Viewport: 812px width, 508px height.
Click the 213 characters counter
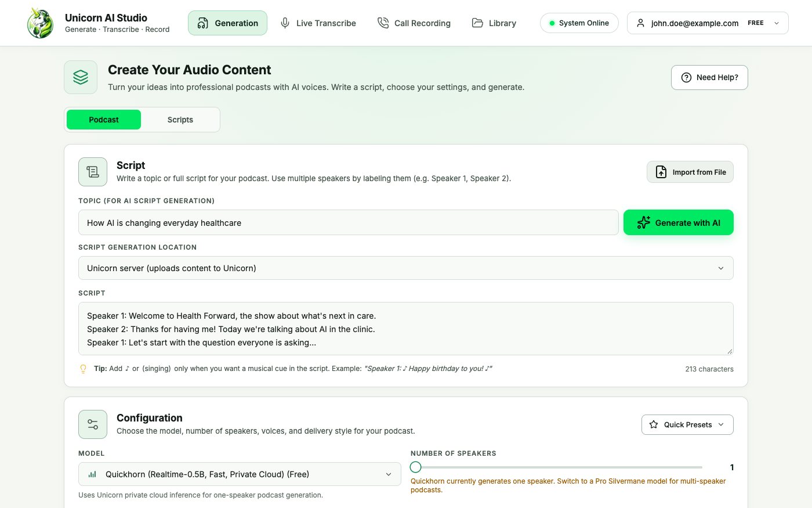(709, 369)
